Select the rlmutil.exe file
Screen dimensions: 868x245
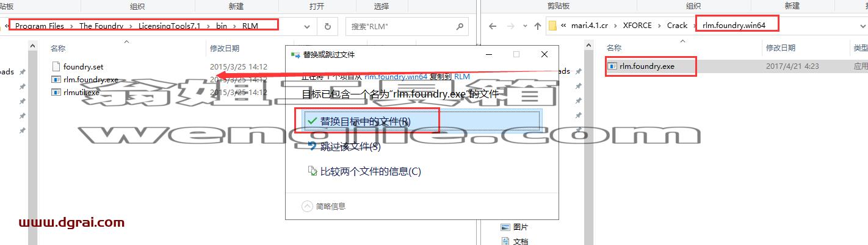tap(76, 93)
